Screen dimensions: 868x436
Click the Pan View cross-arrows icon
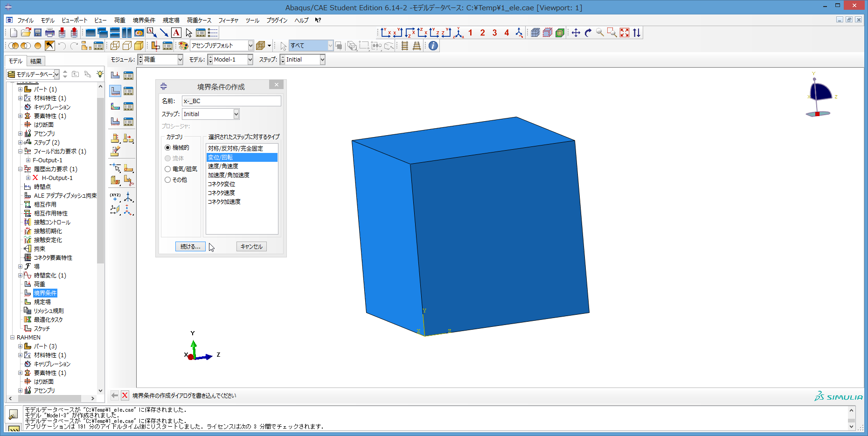tap(576, 33)
